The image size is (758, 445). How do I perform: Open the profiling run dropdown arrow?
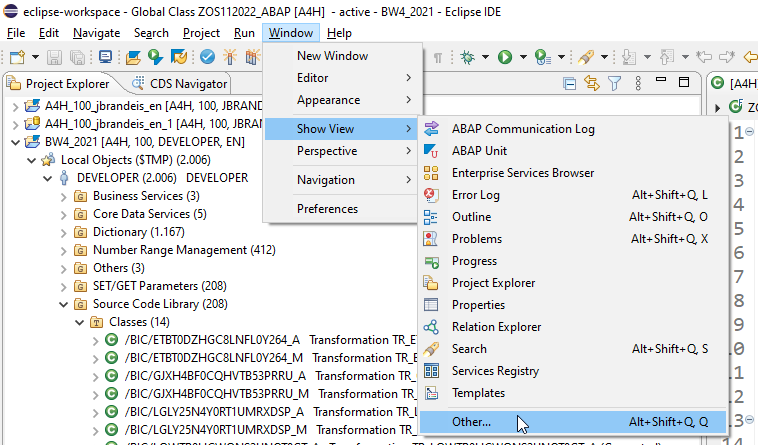561,57
